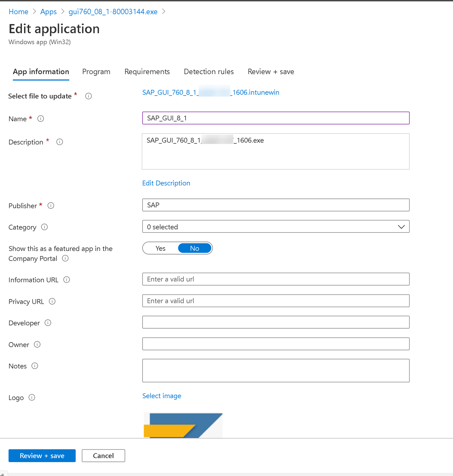Navigate back using the Apps breadcrumb

click(x=48, y=11)
